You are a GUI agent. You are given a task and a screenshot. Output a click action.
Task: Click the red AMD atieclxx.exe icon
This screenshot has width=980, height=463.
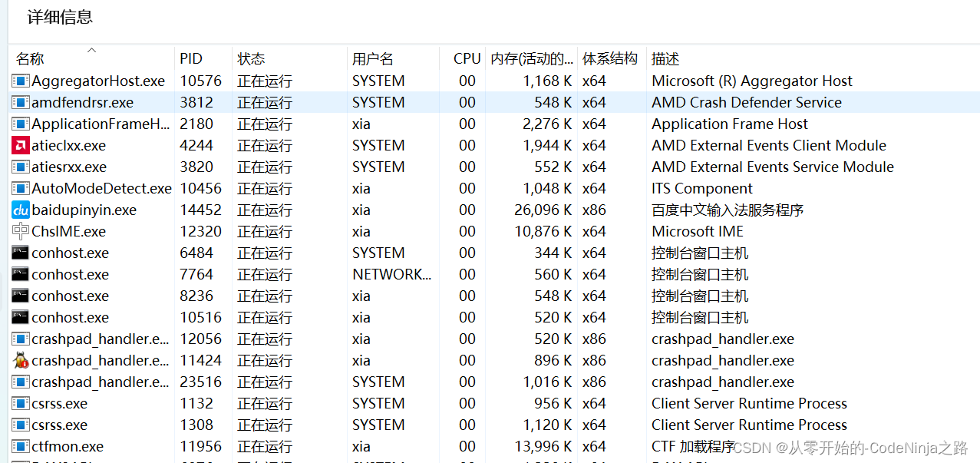[x=21, y=145]
